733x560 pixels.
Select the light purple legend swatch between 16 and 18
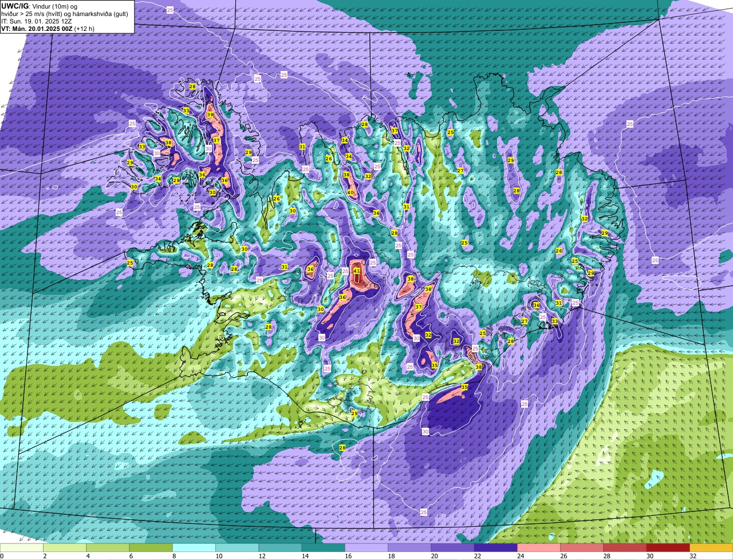[366, 548]
